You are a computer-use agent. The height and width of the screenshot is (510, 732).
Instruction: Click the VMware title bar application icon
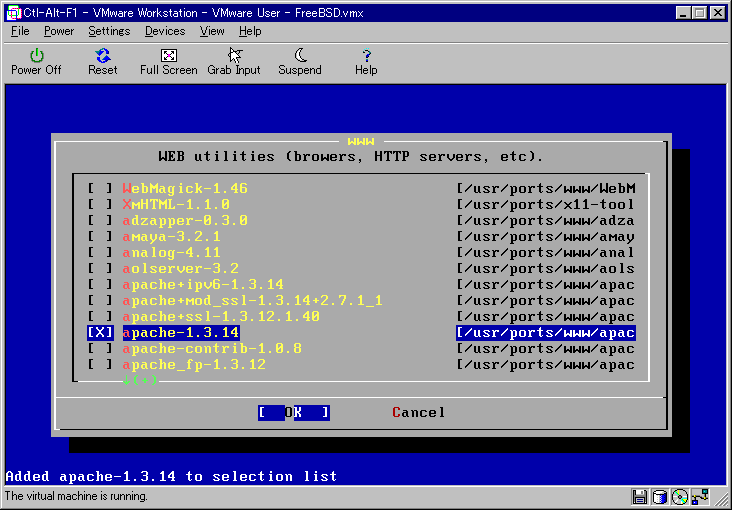(14, 13)
